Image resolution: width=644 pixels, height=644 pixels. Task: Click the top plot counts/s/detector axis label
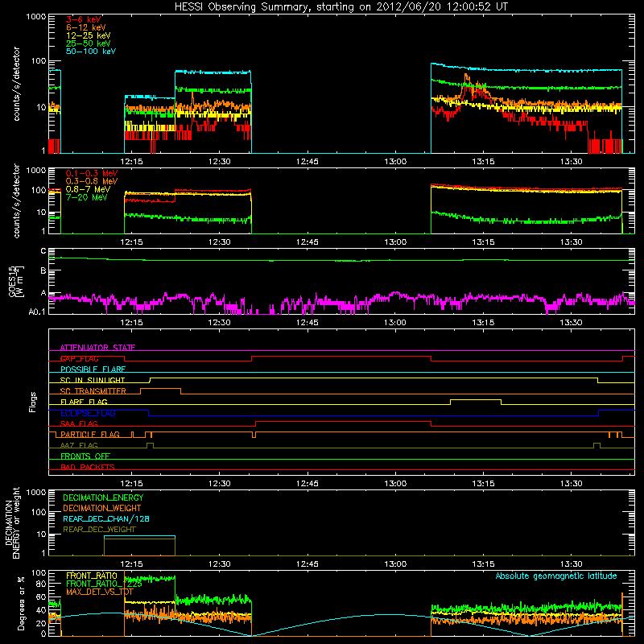[16, 84]
